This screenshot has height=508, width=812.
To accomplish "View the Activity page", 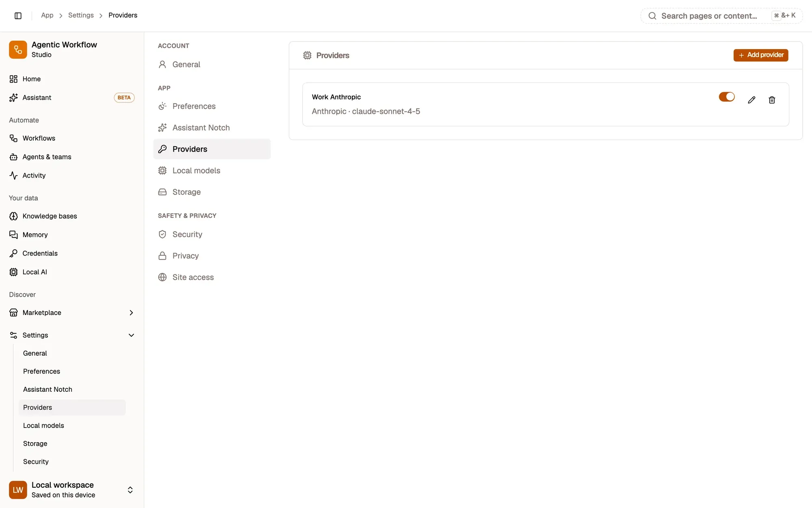I will click(72, 176).
